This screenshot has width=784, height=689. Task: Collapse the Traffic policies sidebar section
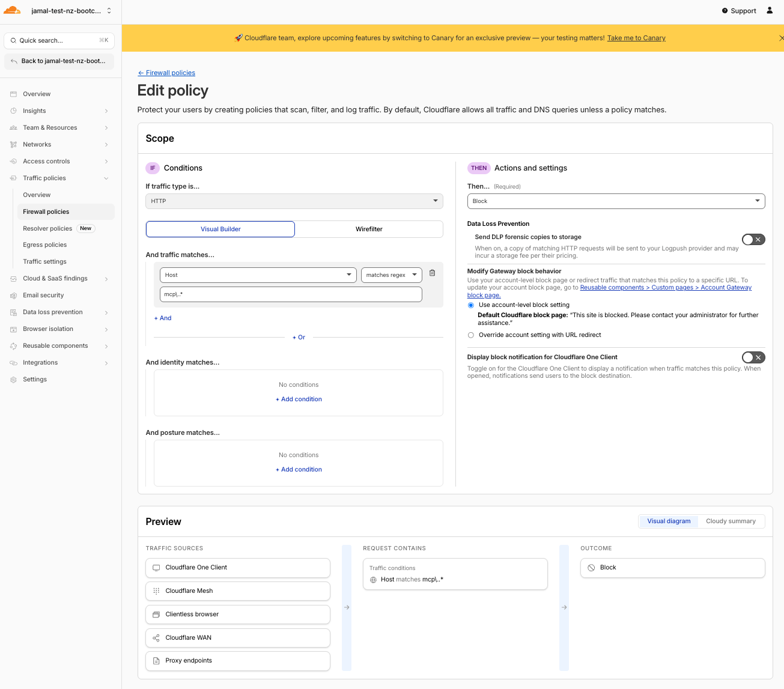click(106, 178)
